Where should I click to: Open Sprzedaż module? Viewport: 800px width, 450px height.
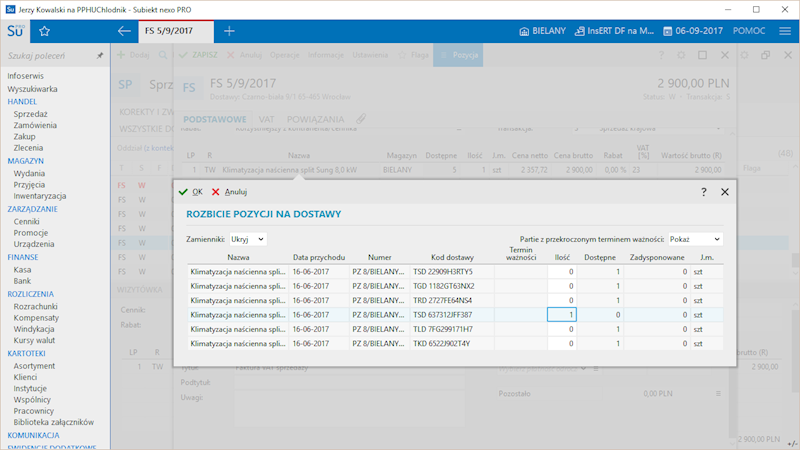coord(31,114)
